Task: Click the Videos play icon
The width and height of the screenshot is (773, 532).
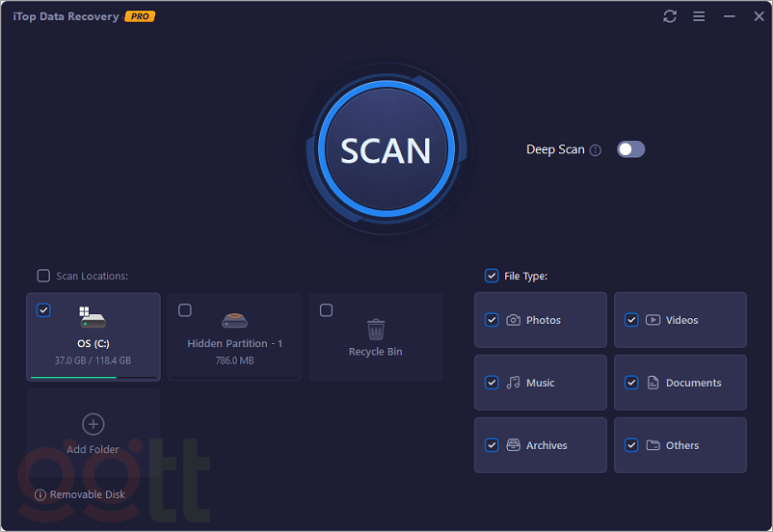Action: [653, 320]
